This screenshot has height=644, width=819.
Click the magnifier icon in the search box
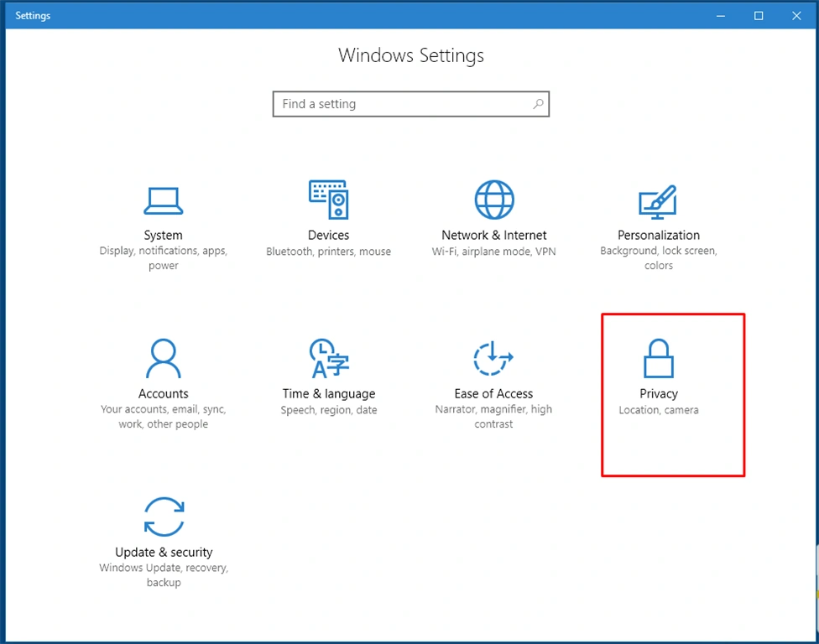point(538,104)
